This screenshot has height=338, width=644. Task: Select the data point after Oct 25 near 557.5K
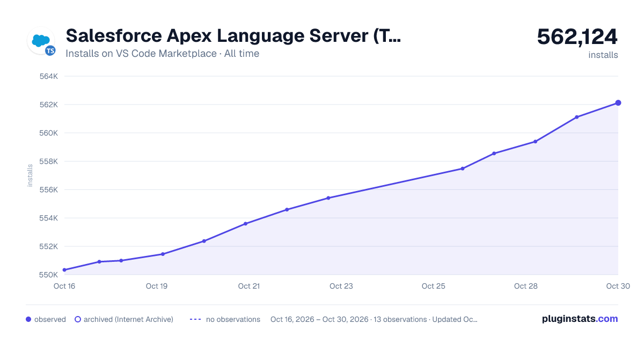[x=463, y=168]
